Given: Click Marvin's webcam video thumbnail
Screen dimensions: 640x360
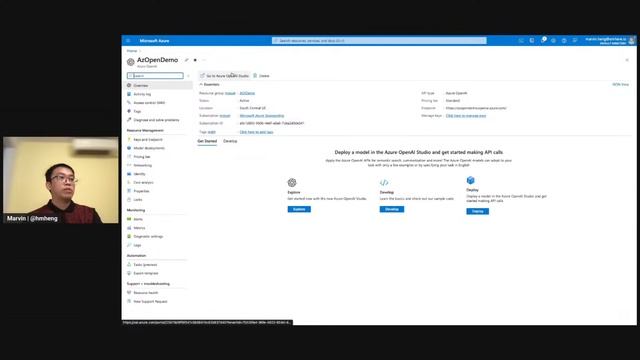Looking at the screenshot, I should pyautogui.click(x=61, y=180).
